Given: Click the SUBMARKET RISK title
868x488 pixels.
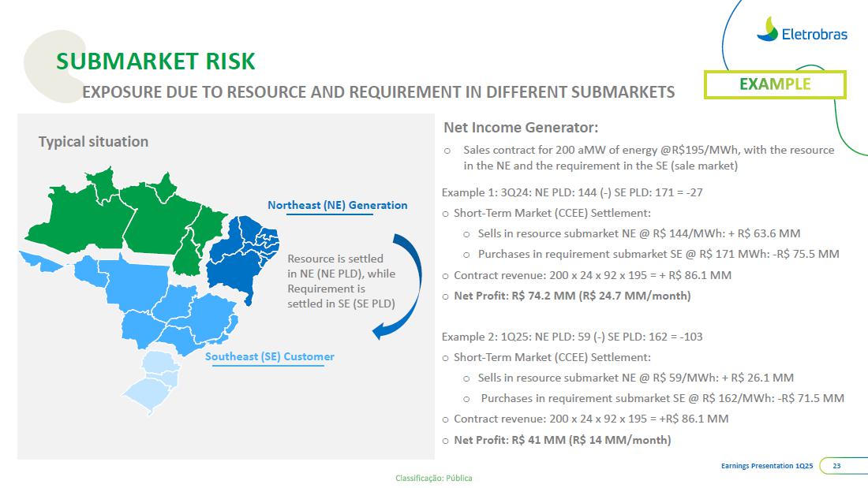Looking at the screenshot, I should [x=155, y=61].
